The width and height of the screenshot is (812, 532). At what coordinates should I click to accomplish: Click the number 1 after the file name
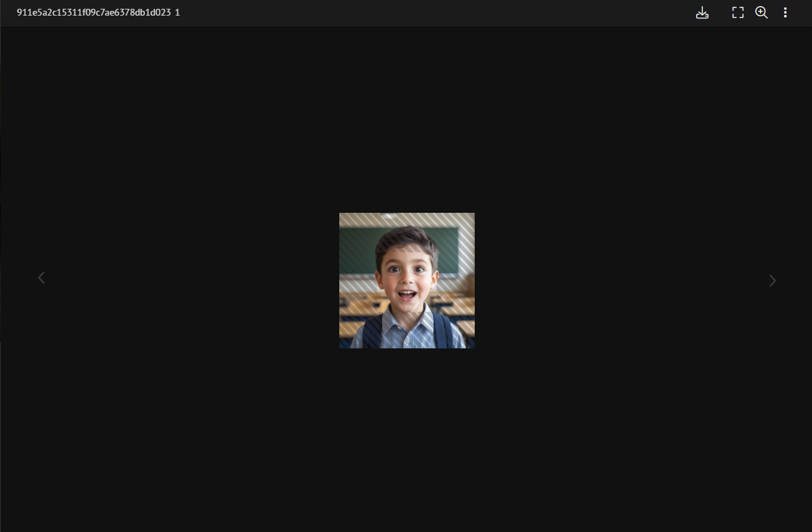pos(177,13)
